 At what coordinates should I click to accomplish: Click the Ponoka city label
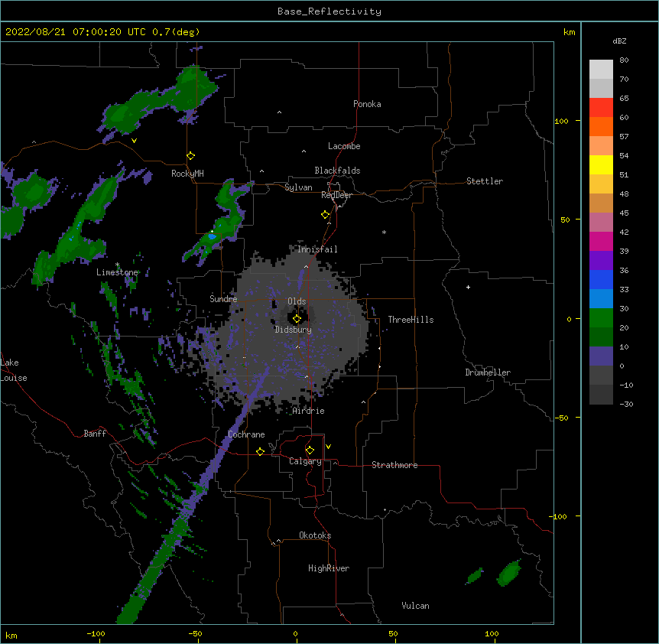click(x=367, y=104)
